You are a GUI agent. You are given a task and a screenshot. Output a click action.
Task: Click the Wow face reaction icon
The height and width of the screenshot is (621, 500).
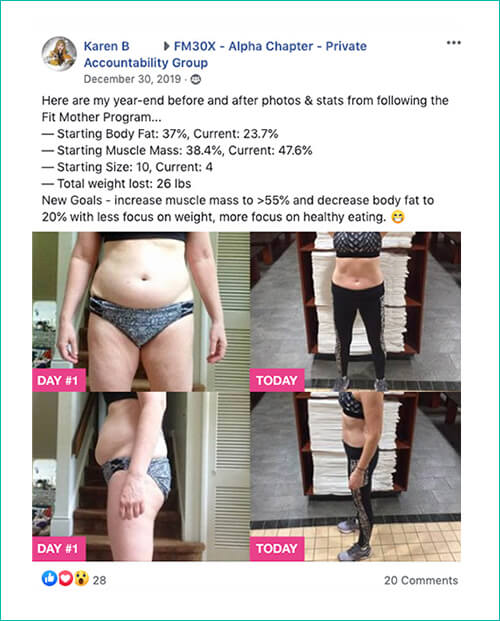[81, 579]
